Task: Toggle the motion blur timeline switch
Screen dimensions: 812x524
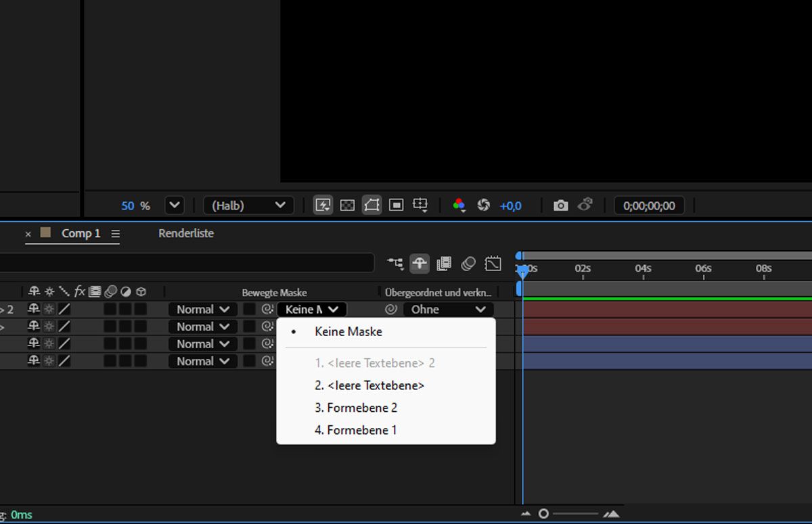Action: pyautogui.click(x=468, y=264)
